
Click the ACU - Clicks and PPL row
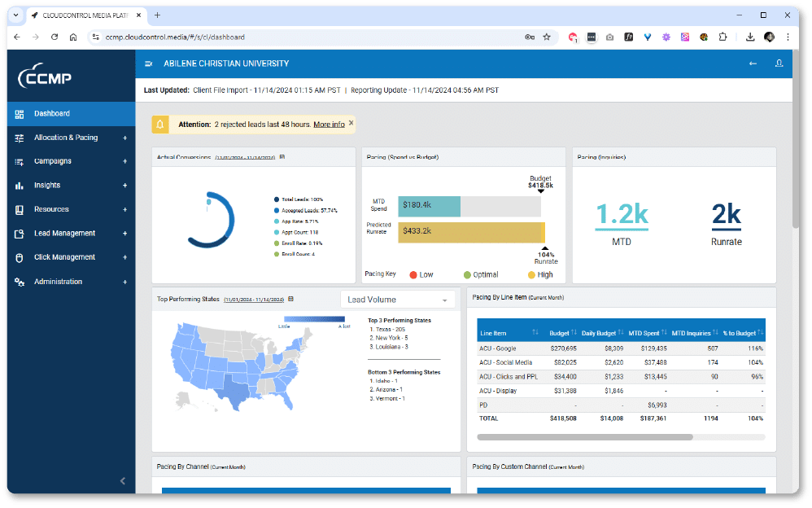[x=621, y=377]
